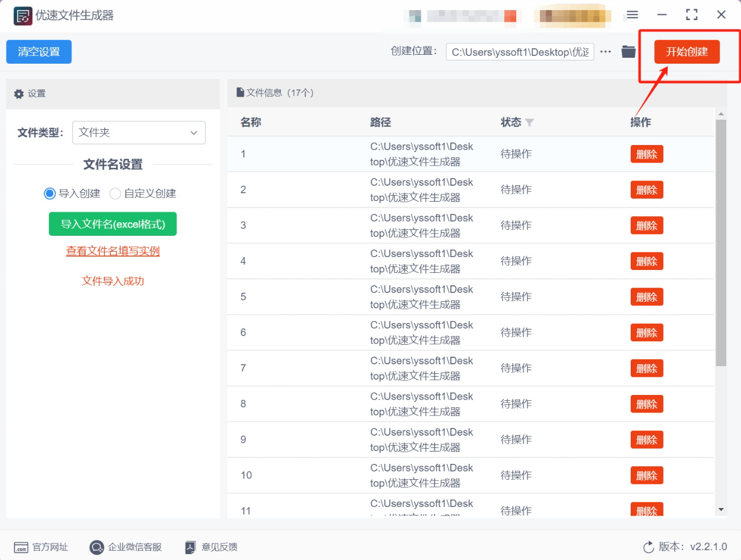Delete row 3 with its 删除 button
Viewport: 741px width, 560px height.
click(647, 225)
